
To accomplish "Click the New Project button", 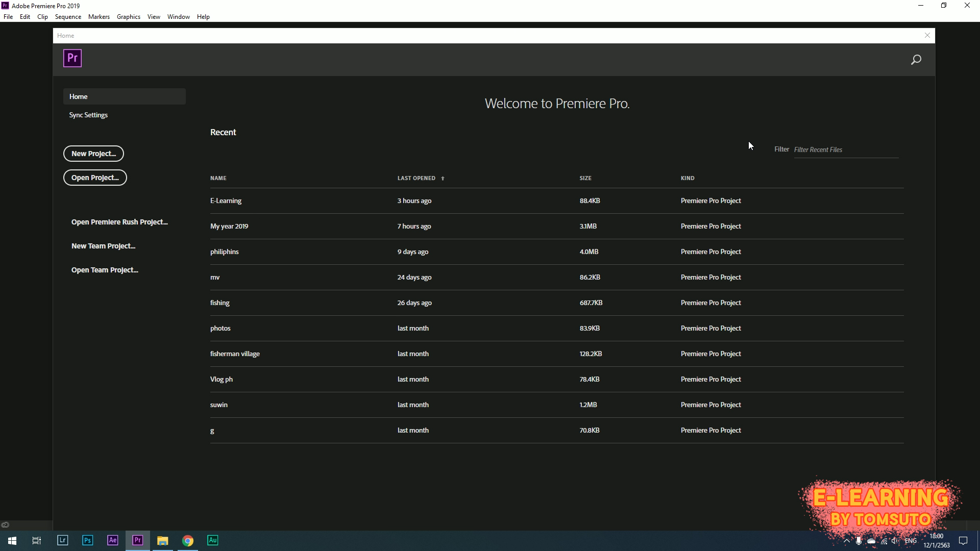I will [93, 154].
